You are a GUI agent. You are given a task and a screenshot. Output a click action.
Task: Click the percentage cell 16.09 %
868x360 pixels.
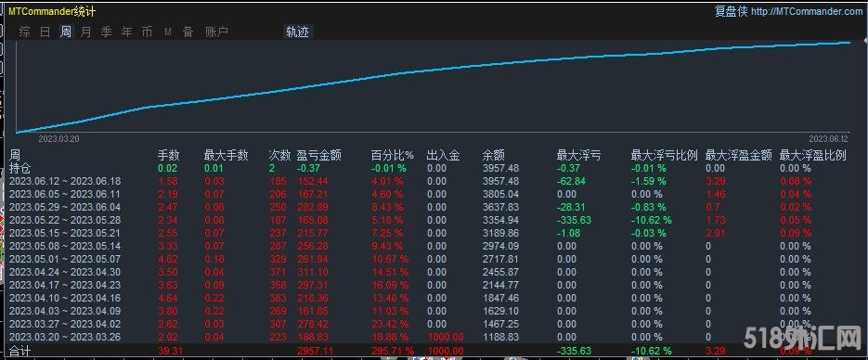click(x=390, y=285)
